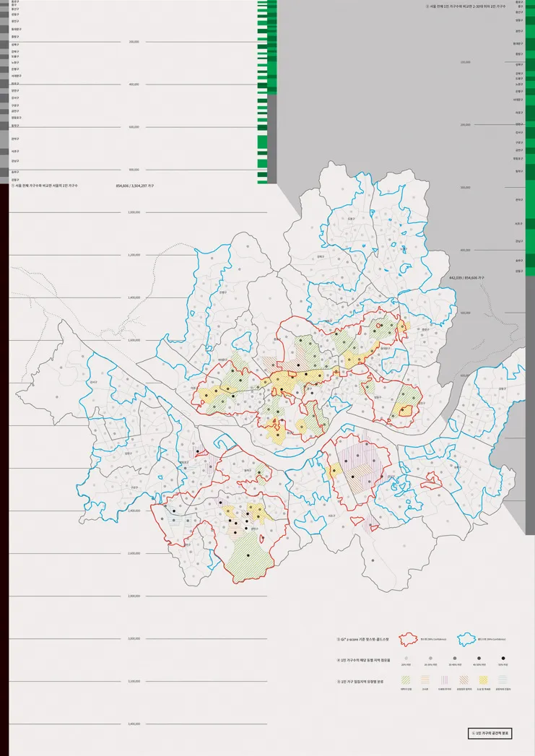Click the 300,000 label in the gray chart

[x=465, y=188]
